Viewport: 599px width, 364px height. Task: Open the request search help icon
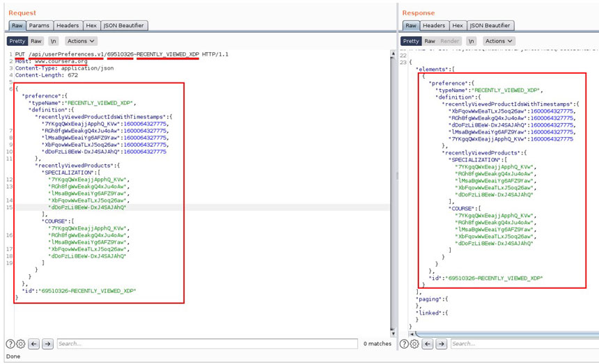click(x=10, y=344)
